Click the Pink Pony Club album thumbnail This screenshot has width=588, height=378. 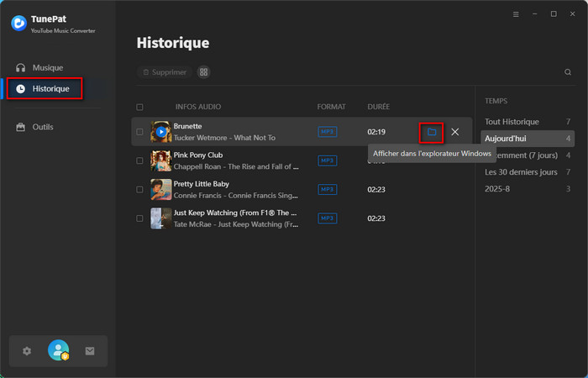point(161,161)
